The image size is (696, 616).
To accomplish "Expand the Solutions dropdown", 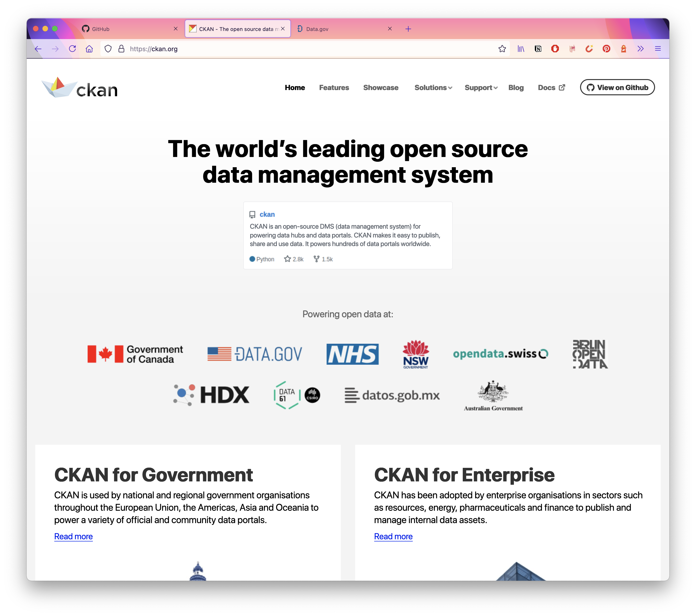I will 433,88.
